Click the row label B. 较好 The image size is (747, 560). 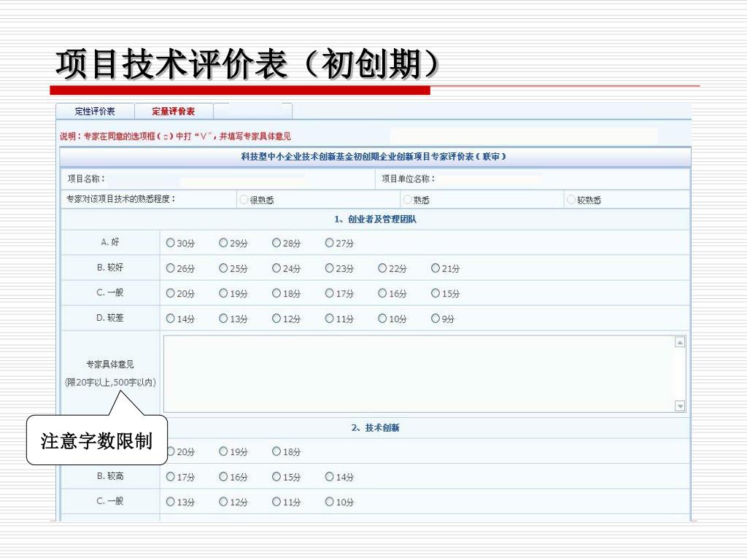click(x=110, y=268)
